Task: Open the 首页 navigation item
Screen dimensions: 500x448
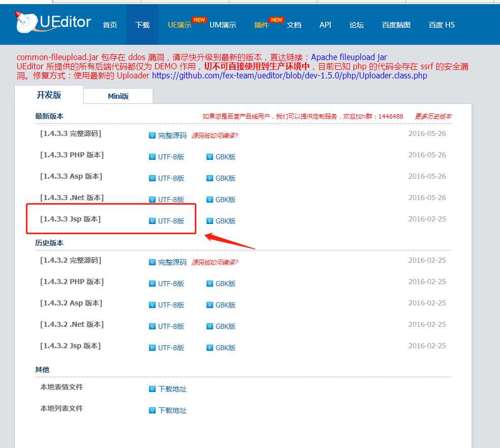Action: click(110, 25)
